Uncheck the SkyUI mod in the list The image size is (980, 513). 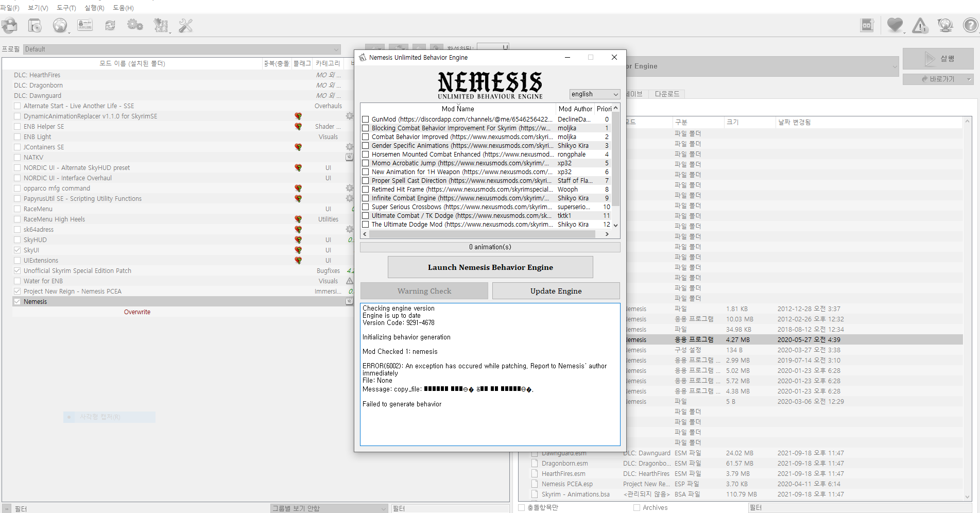point(17,250)
